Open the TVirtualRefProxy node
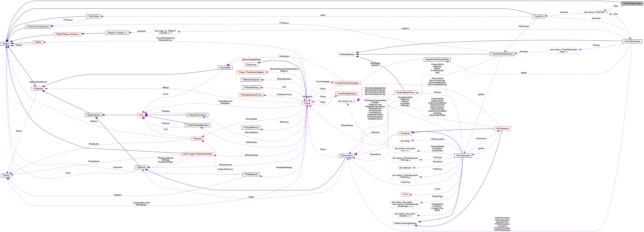Viewport: 644px width, 232px height. (x=251, y=128)
